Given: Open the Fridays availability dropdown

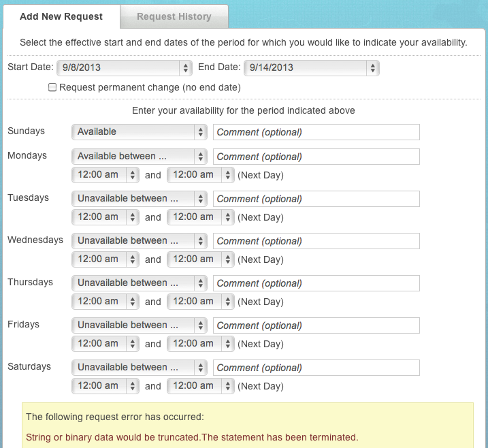Looking at the screenshot, I should pos(140,325).
